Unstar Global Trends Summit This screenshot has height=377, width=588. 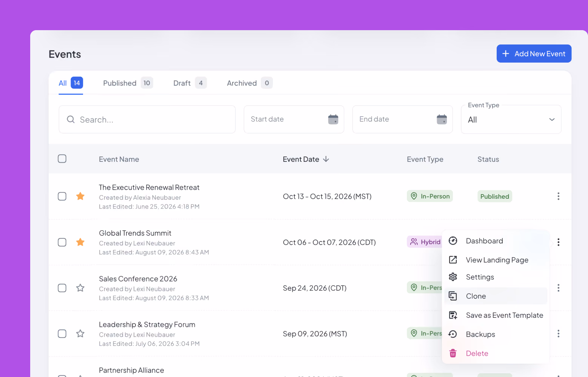tap(80, 242)
